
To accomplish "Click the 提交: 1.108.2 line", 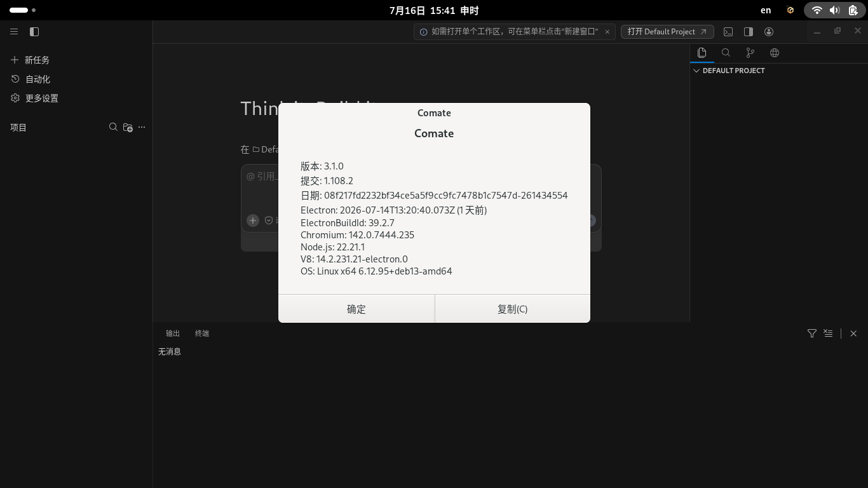I will click(327, 180).
